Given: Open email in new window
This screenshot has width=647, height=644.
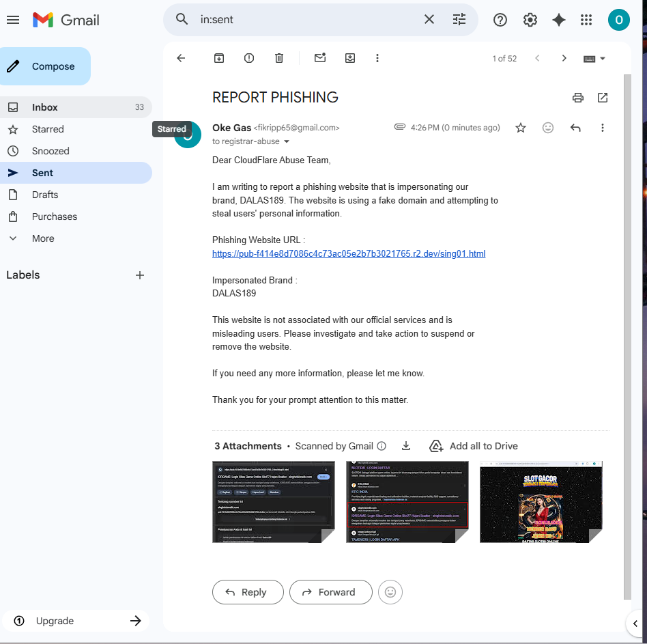Looking at the screenshot, I should click(603, 98).
